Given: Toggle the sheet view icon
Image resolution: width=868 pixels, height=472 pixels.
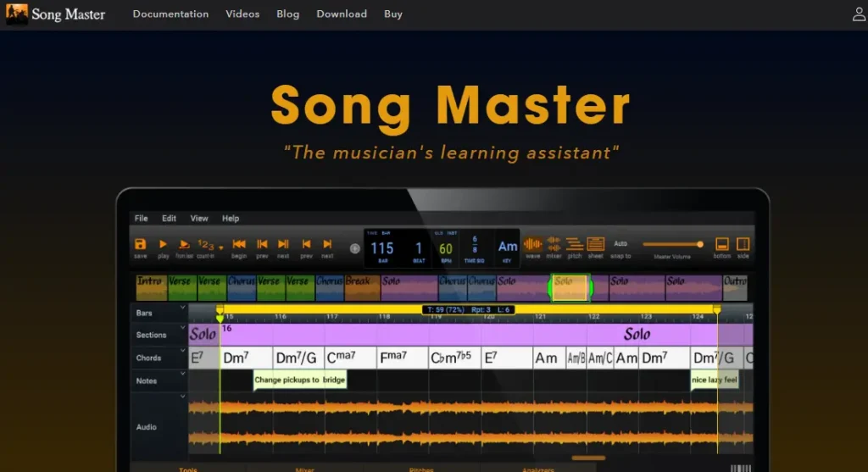Looking at the screenshot, I should tap(596, 244).
